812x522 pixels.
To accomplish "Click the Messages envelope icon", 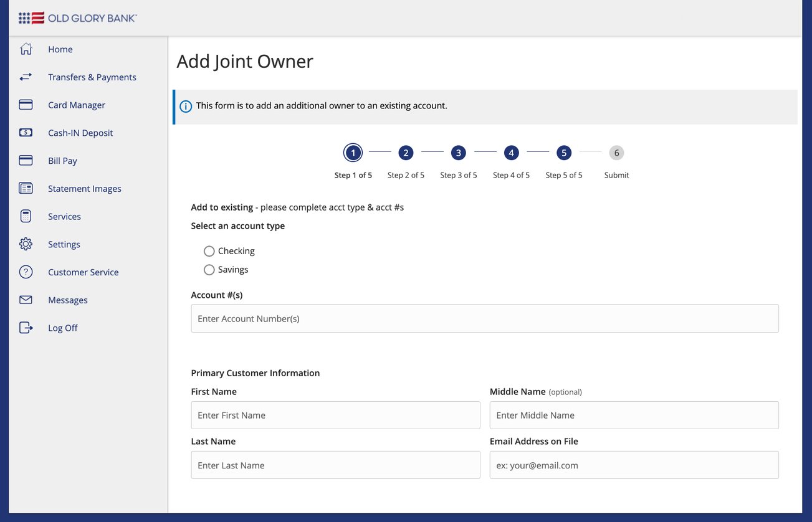I will pos(26,299).
